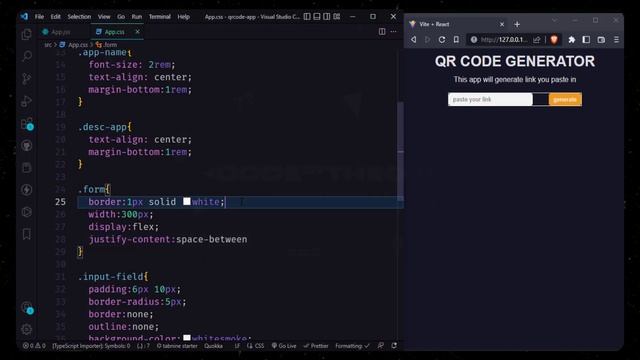Close the Vite + React browser tab
The image size is (640, 360).
pyautogui.click(x=502, y=24)
